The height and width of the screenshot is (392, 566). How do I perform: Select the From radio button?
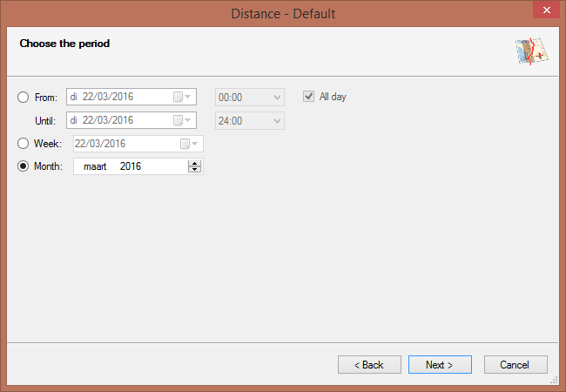click(x=23, y=97)
